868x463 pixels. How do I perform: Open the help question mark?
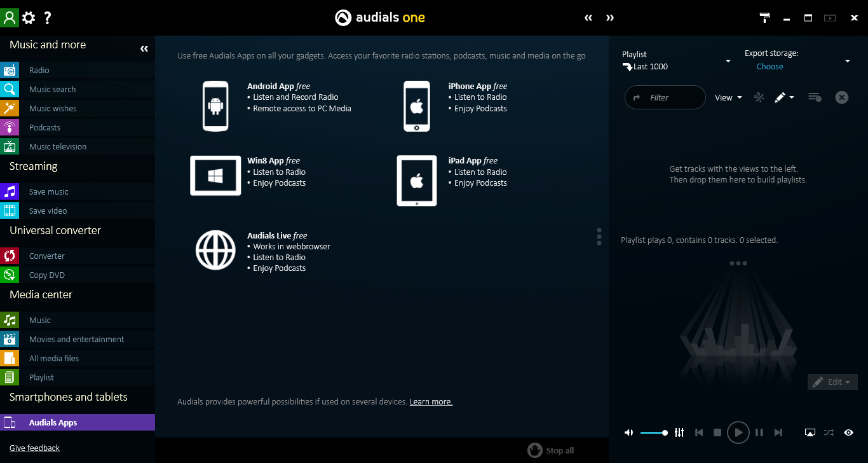pos(48,18)
